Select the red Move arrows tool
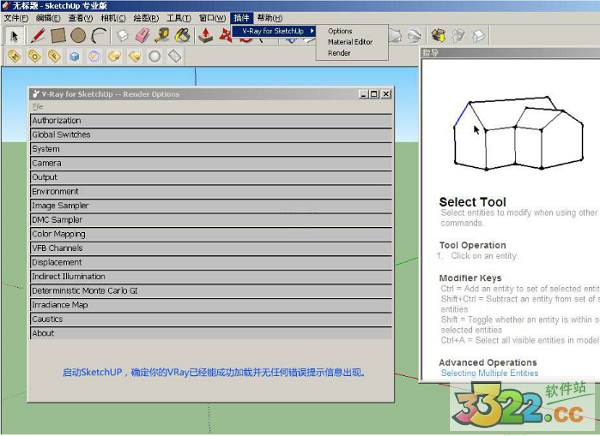 (225, 36)
